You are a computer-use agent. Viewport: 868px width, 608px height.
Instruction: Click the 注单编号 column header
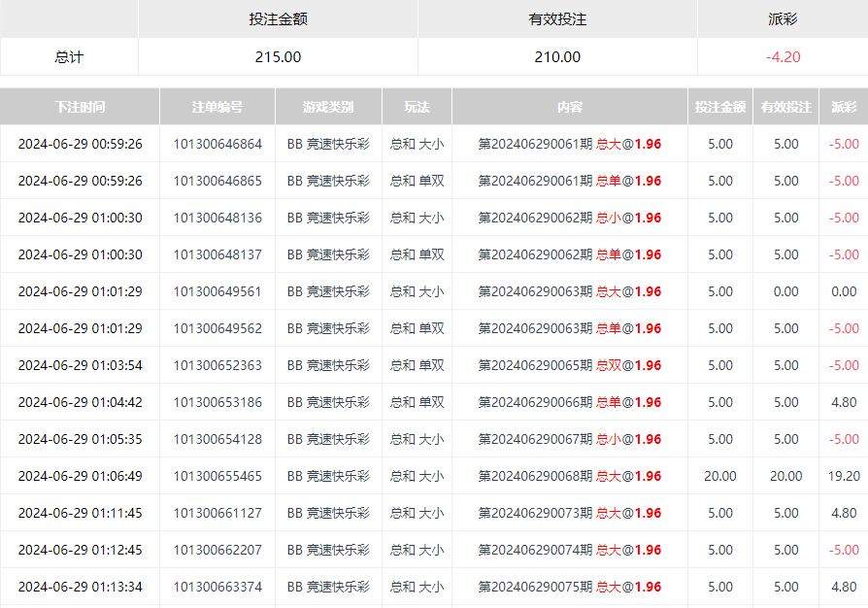pyautogui.click(x=217, y=107)
